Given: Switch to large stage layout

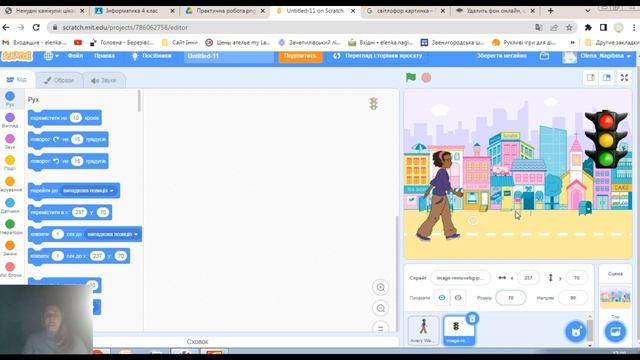Looking at the screenshot, I should (x=607, y=78).
